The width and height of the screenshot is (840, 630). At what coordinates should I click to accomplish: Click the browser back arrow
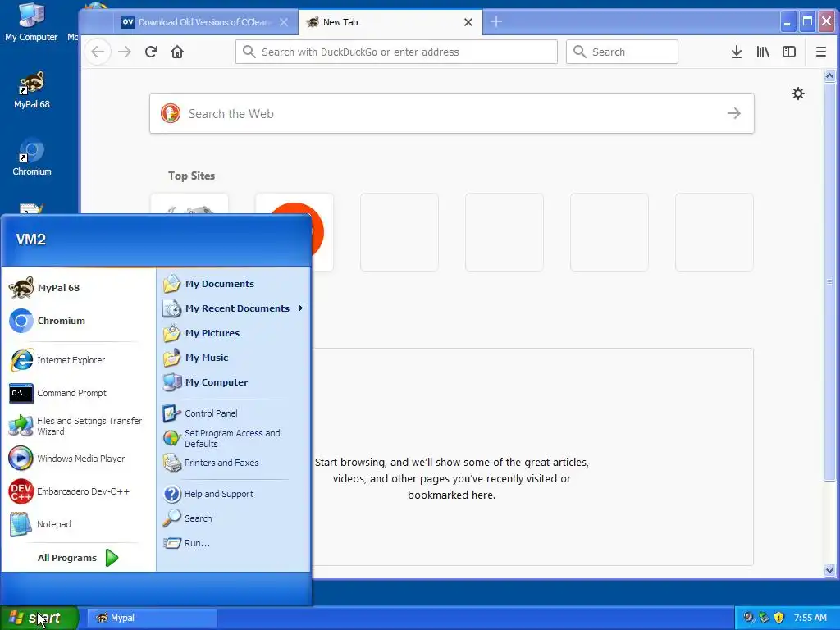[98, 52]
